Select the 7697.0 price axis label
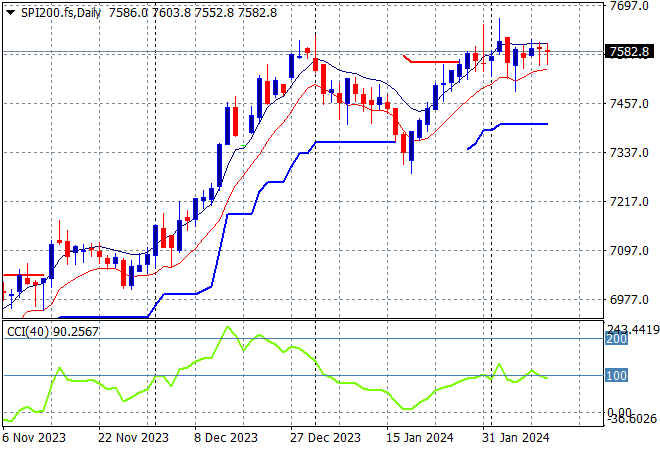Image resolution: width=660 pixels, height=450 pixels. [x=629, y=6]
